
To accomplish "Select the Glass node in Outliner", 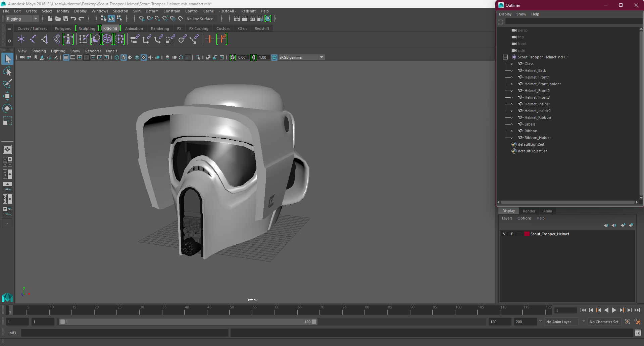I will point(529,64).
